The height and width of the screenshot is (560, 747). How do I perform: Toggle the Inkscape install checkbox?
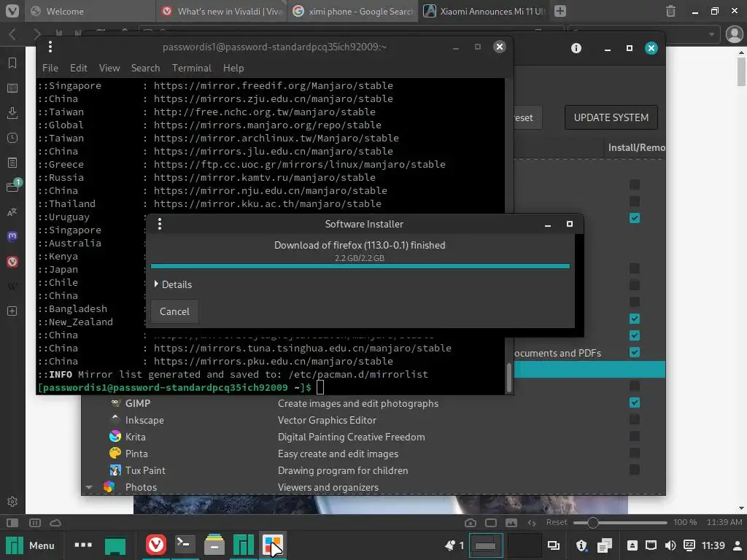635,419
